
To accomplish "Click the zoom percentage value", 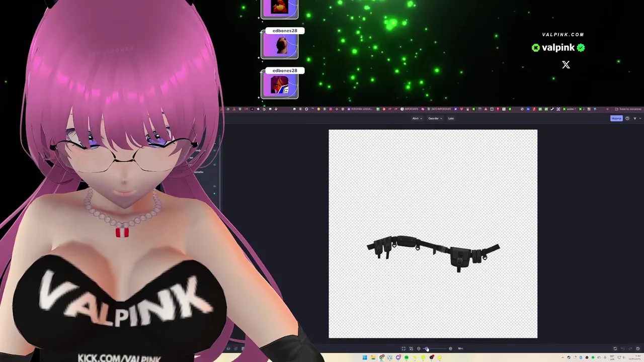I will tap(460, 348).
